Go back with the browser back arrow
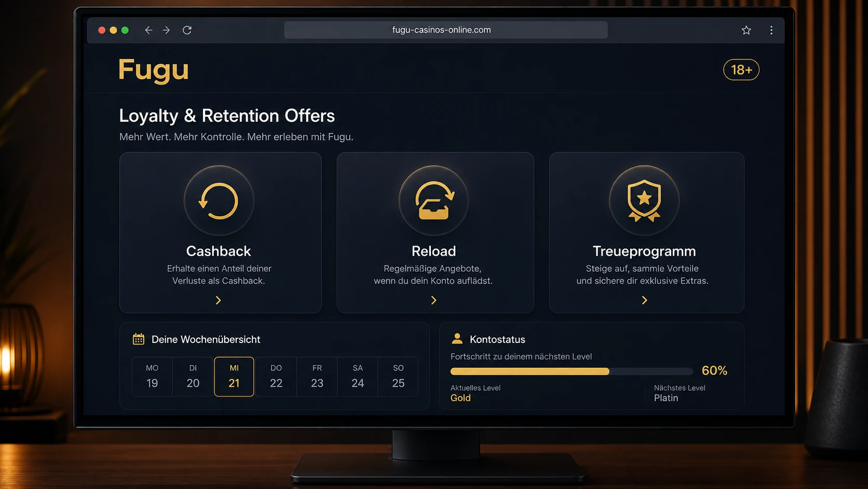868x489 pixels. pos(148,30)
